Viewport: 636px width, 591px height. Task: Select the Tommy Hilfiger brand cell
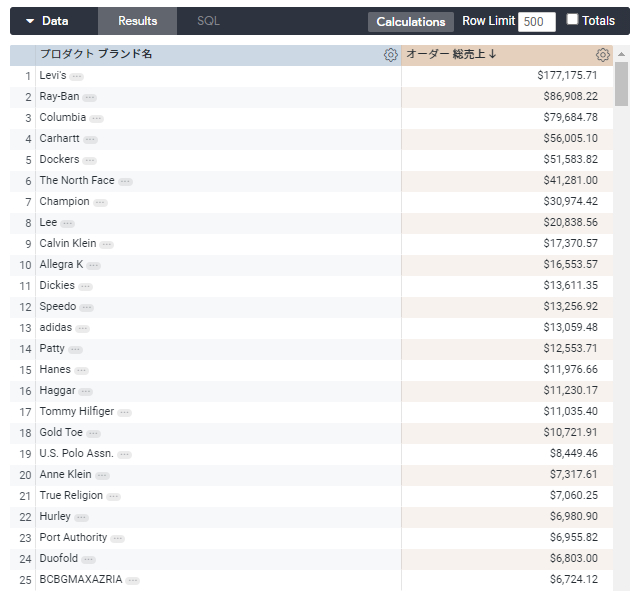coord(218,412)
